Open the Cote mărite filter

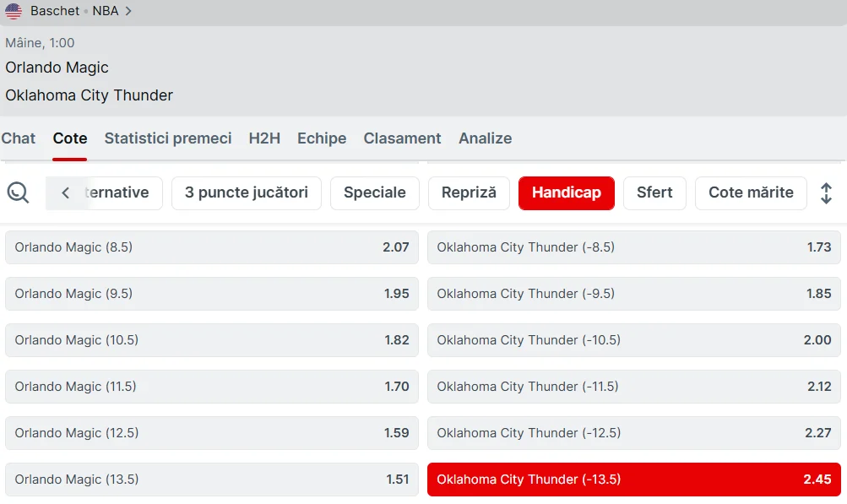pyautogui.click(x=751, y=192)
